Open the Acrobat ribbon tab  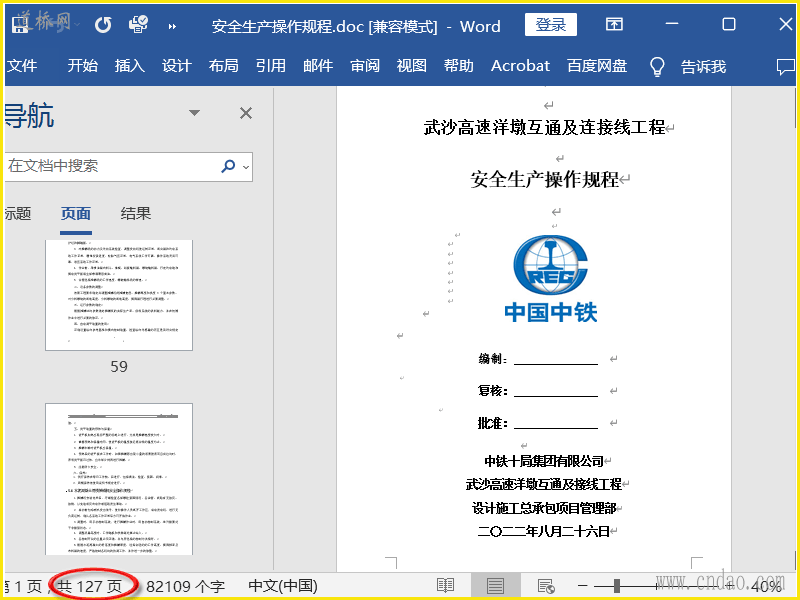[520, 66]
